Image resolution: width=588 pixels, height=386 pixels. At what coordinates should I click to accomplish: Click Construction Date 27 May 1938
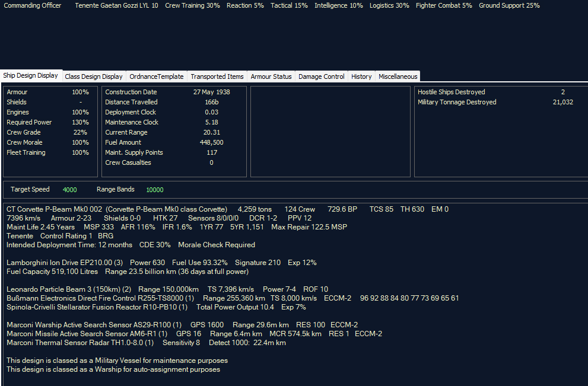[x=168, y=92]
